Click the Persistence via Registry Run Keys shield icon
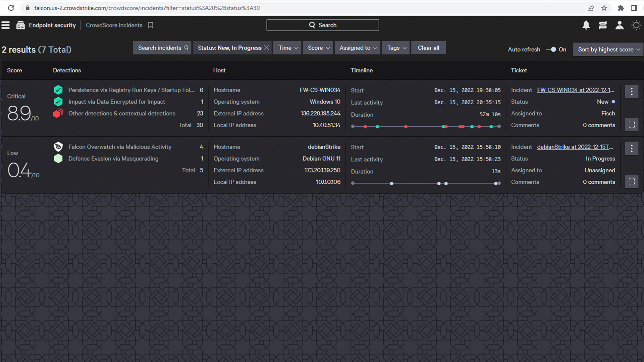644x362 pixels. pos(58,90)
